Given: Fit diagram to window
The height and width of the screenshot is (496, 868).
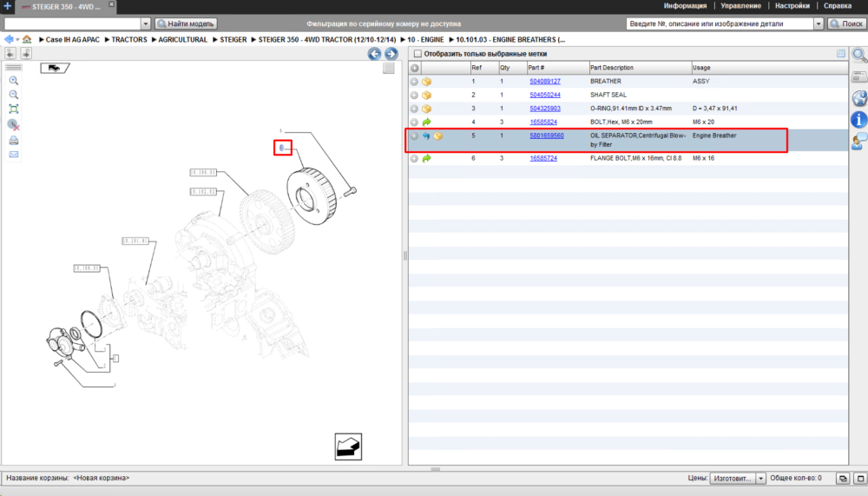Looking at the screenshot, I should tap(14, 109).
